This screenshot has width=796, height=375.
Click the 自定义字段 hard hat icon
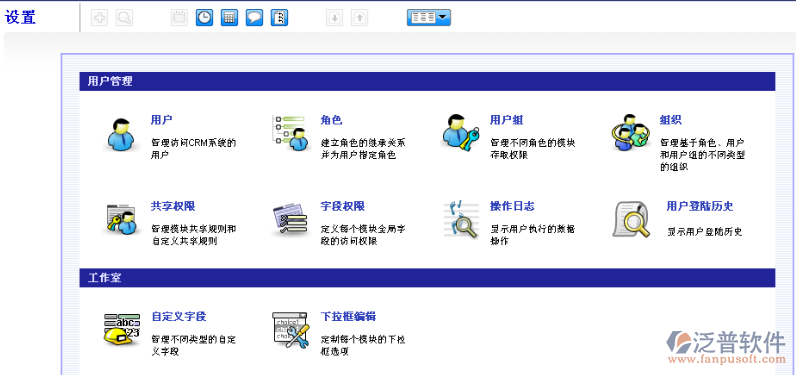(x=122, y=329)
